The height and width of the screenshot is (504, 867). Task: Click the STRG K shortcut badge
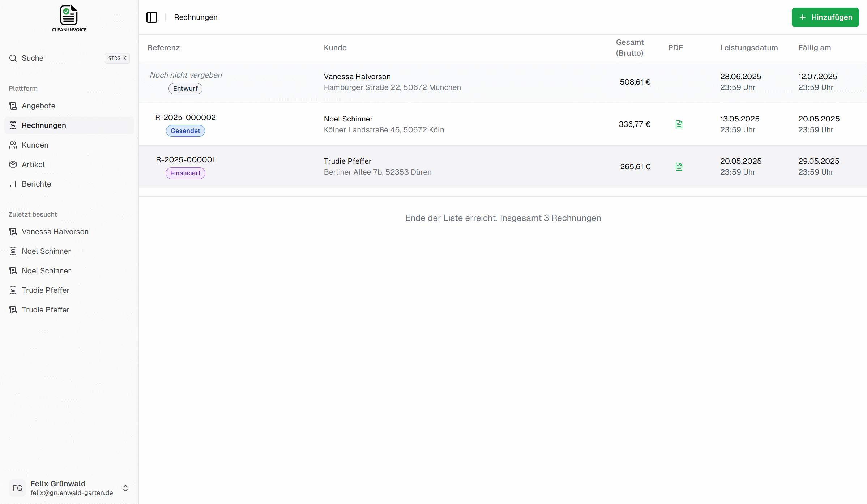pyautogui.click(x=117, y=58)
